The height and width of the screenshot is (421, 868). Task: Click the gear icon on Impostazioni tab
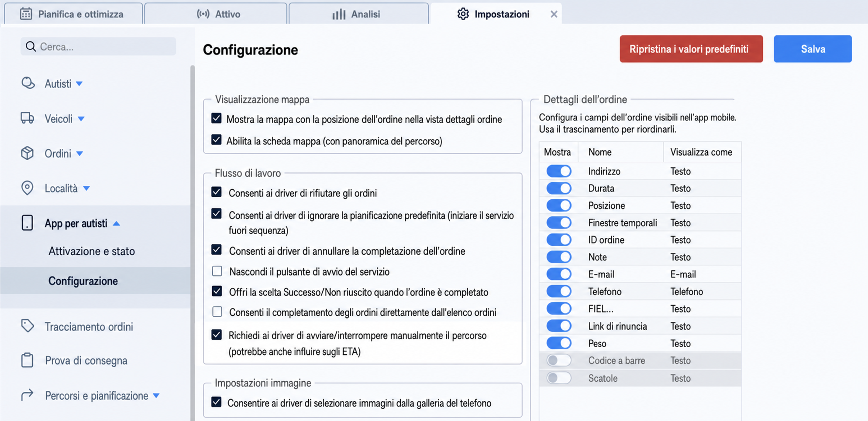463,14
